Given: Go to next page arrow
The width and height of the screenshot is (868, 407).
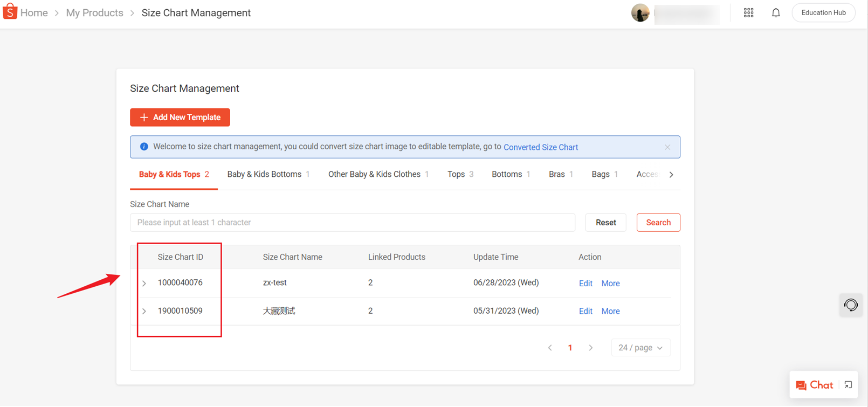Looking at the screenshot, I should pos(591,348).
